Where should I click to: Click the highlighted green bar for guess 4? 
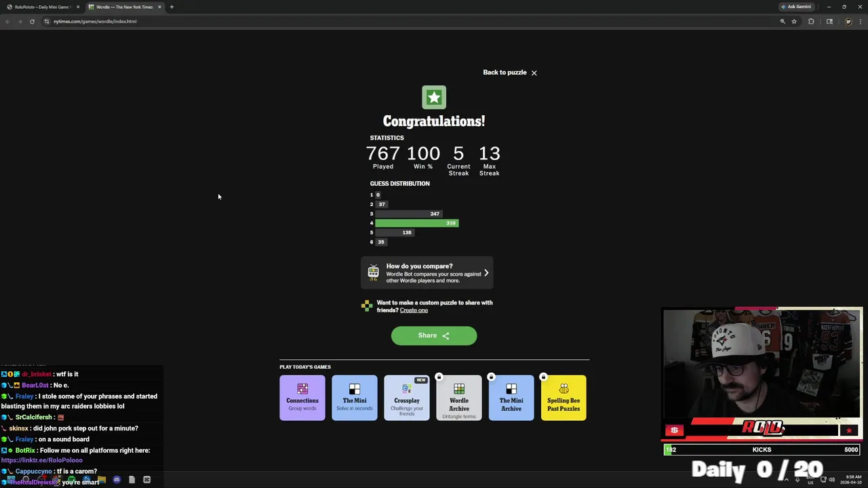(417, 223)
